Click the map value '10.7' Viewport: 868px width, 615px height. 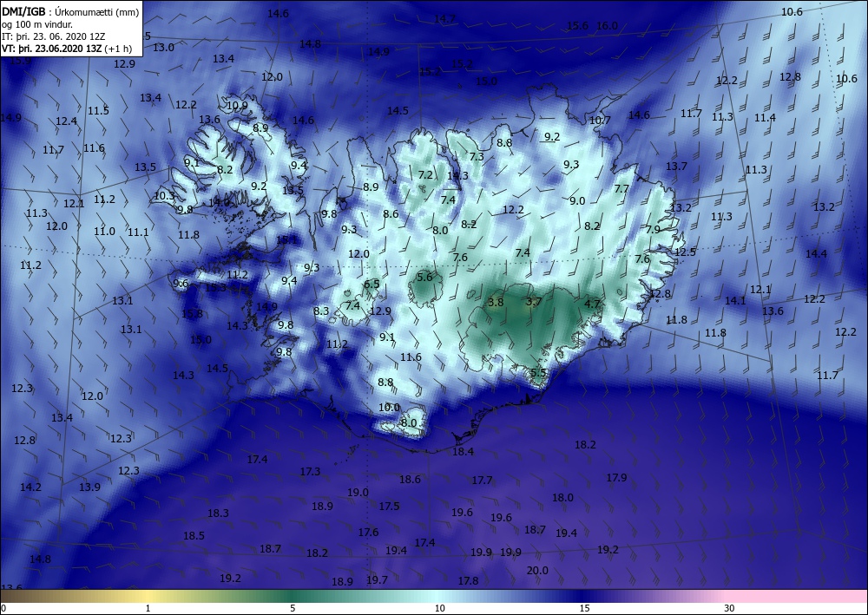click(600, 120)
